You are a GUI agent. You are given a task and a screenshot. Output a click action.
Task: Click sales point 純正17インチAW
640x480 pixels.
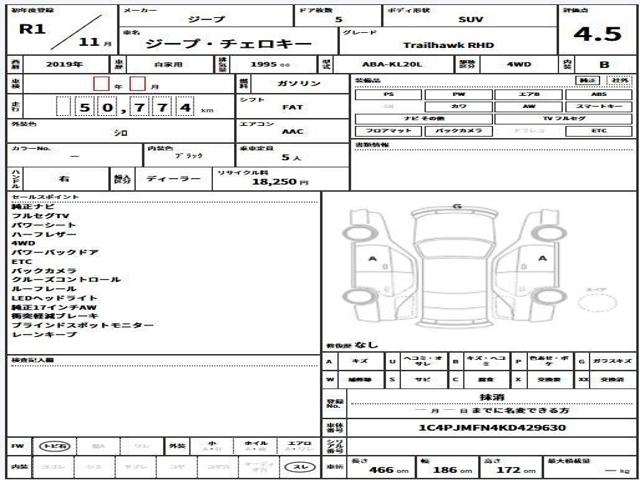(54, 308)
